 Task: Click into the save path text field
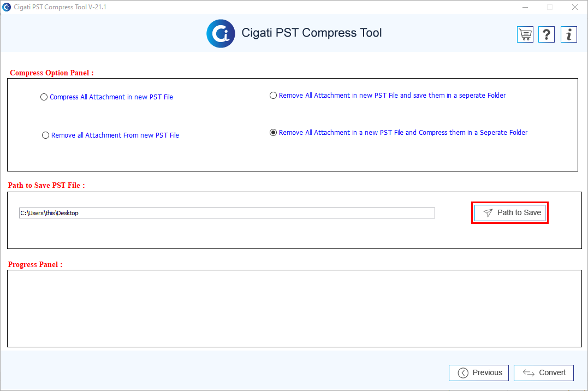tap(227, 213)
